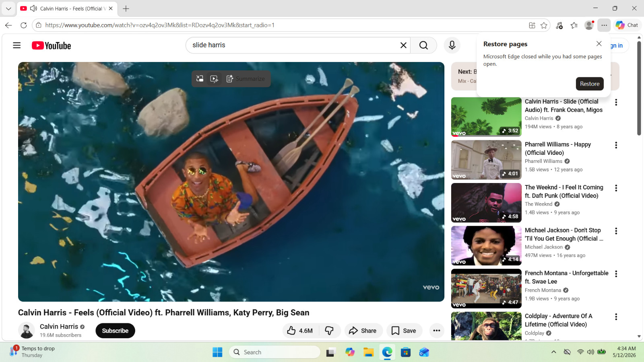The width and height of the screenshot is (644, 362).
Task: Open the Edge favorites list
Action: pos(574,25)
